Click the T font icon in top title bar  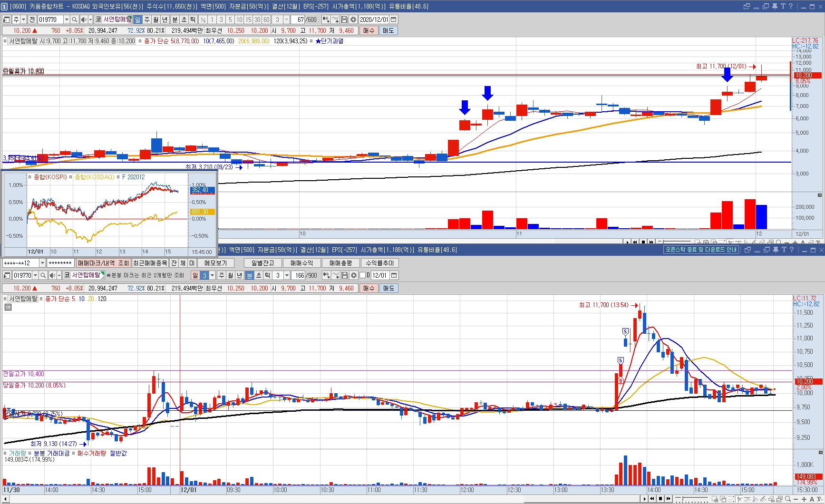click(x=783, y=6)
